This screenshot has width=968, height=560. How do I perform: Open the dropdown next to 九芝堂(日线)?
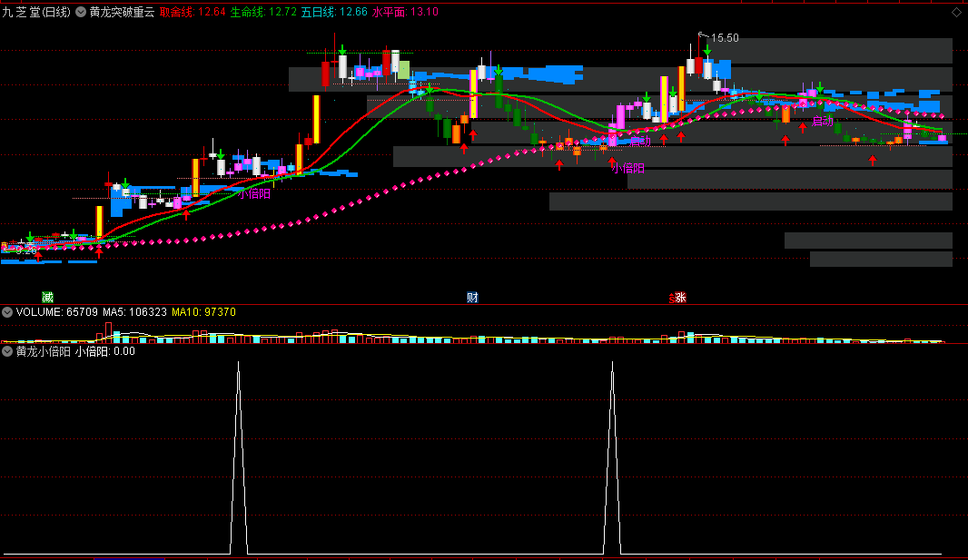pos(81,12)
